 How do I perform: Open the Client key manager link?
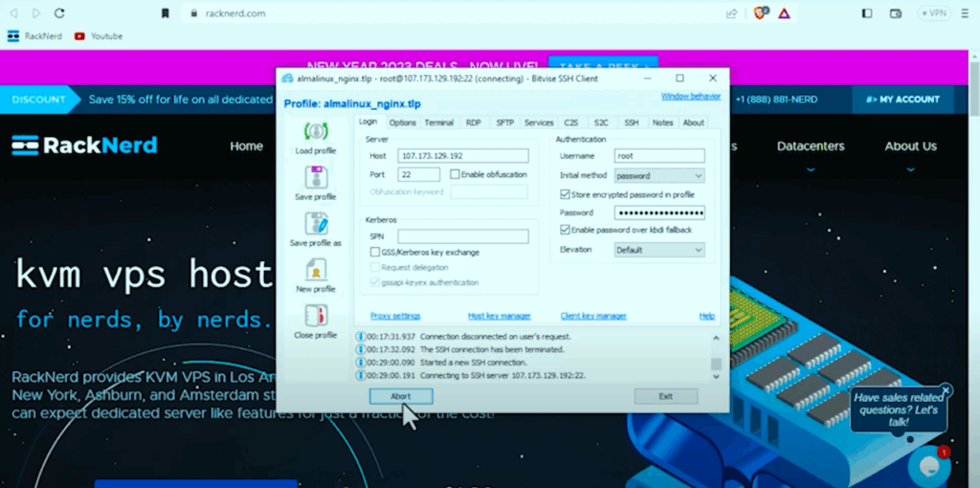593,316
